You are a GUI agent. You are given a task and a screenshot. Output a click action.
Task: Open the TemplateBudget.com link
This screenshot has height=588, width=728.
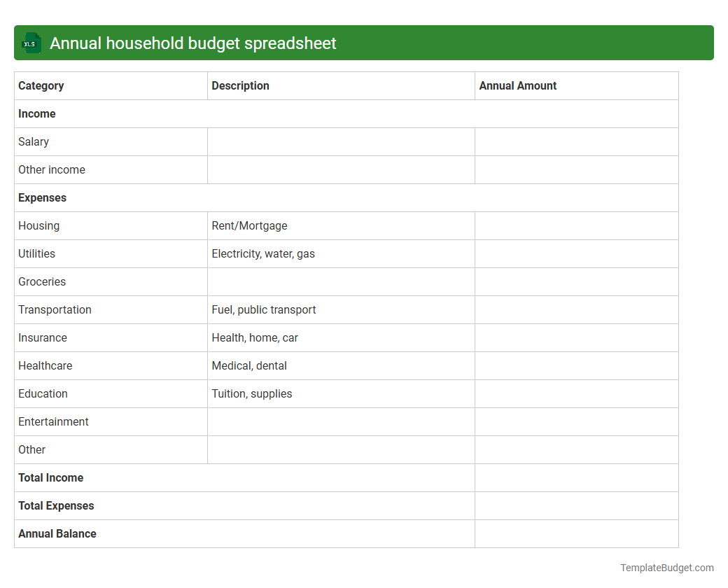pyautogui.click(x=667, y=567)
